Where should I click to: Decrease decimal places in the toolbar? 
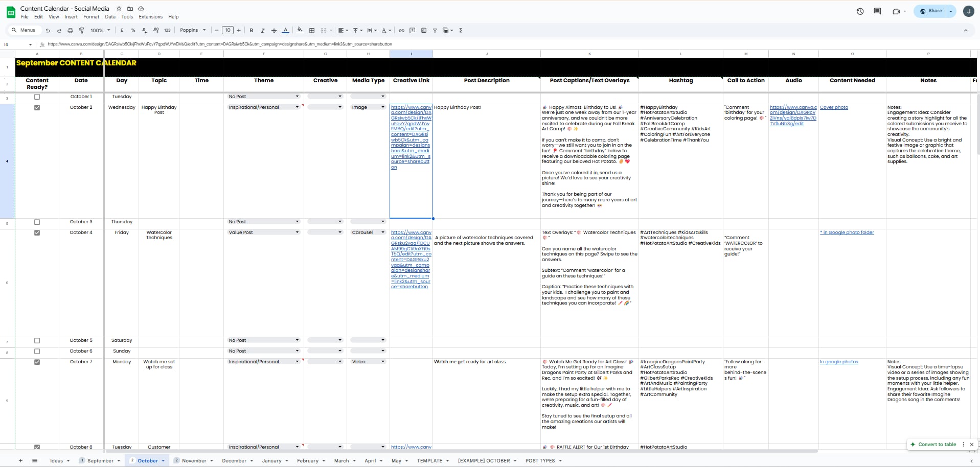click(144, 31)
